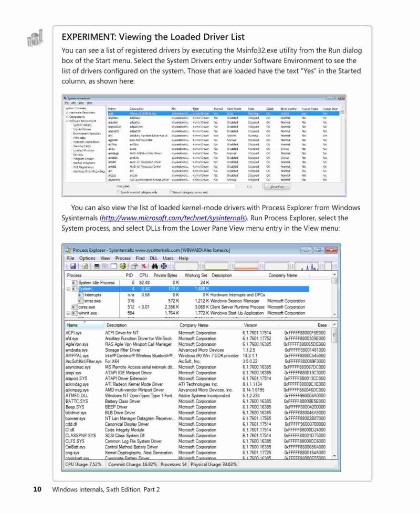This screenshot has width=420, height=513.
Task: Toggle the Show Process Tree toolbar icon
Action: (105, 266)
